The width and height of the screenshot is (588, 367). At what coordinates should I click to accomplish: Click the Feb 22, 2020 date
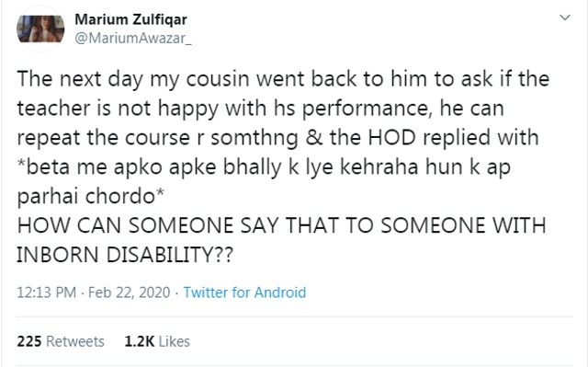tap(129, 292)
